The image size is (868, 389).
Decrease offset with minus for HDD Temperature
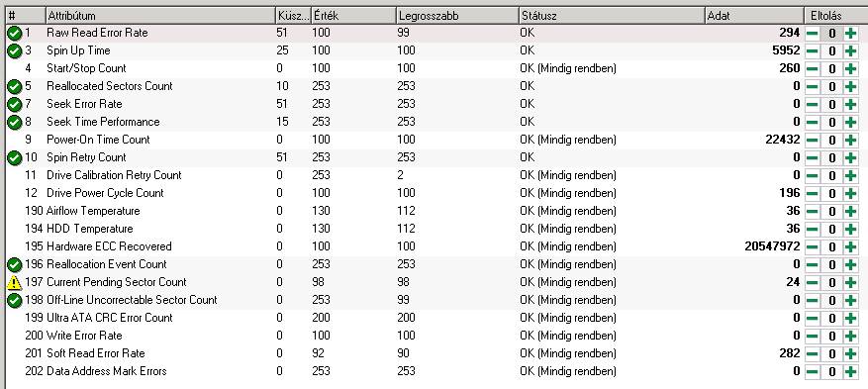(813, 229)
